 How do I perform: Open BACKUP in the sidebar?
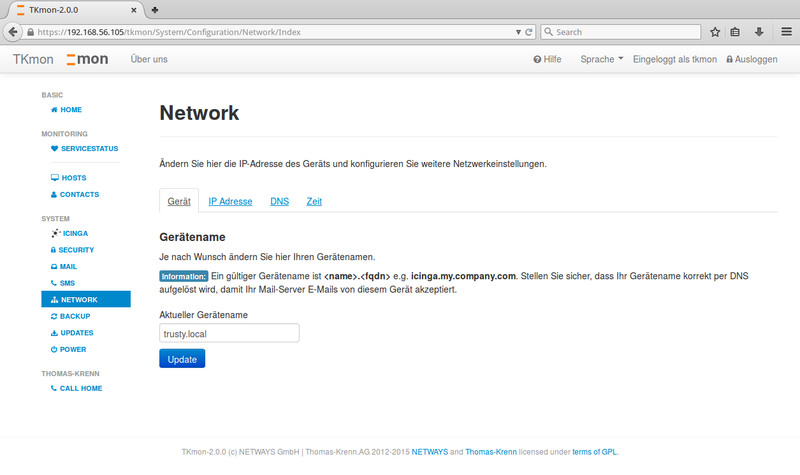70,316
